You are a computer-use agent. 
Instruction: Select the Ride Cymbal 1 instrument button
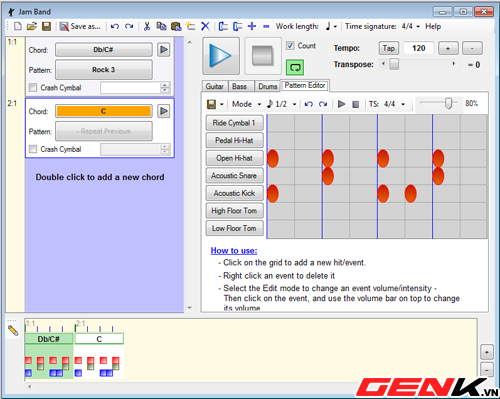[x=235, y=123]
